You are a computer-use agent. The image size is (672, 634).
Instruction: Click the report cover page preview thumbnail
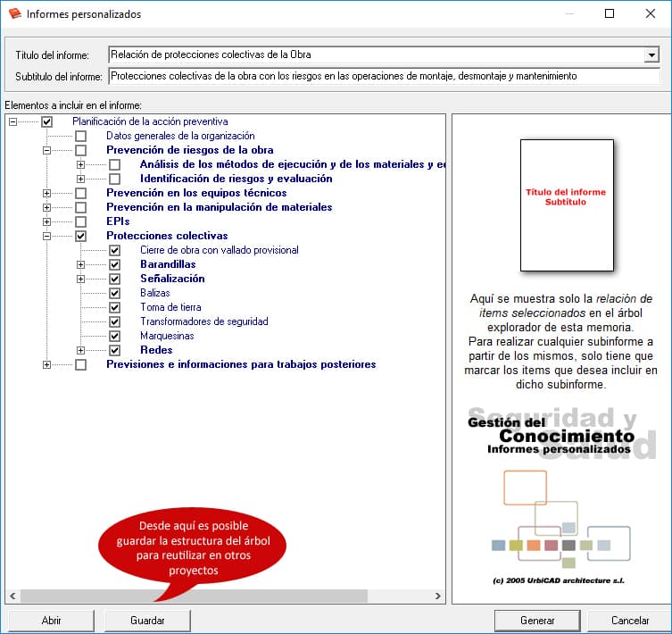[x=567, y=205]
